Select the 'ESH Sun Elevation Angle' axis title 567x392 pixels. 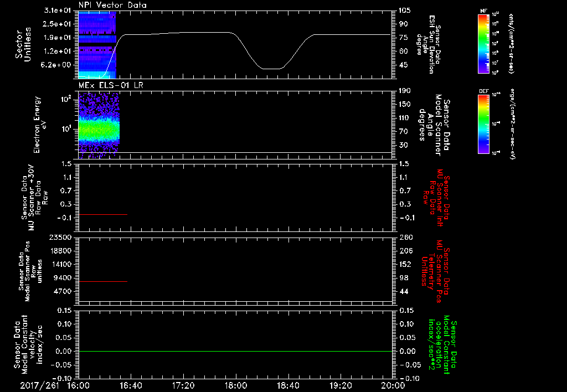[428, 44]
